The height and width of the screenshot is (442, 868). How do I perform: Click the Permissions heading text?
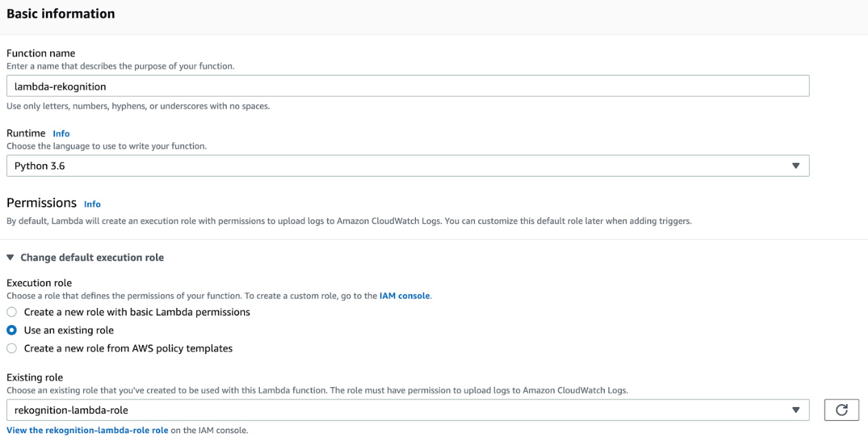[41, 203]
